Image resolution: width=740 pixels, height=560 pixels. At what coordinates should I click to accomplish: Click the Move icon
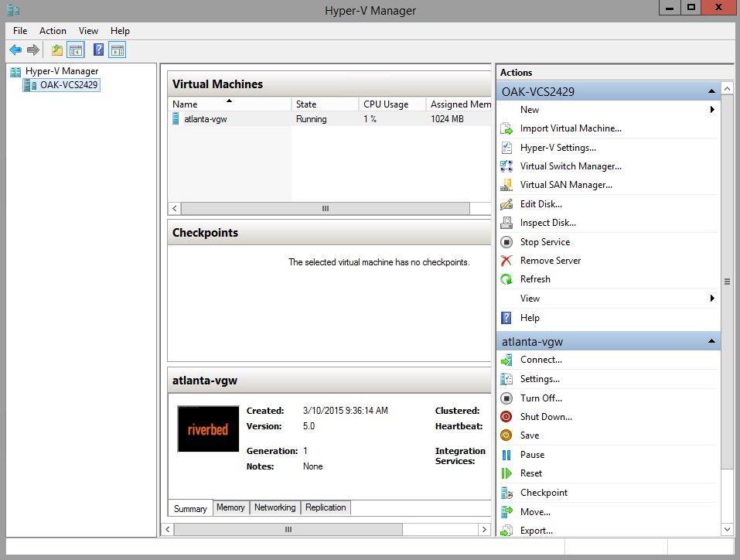[x=506, y=512]
